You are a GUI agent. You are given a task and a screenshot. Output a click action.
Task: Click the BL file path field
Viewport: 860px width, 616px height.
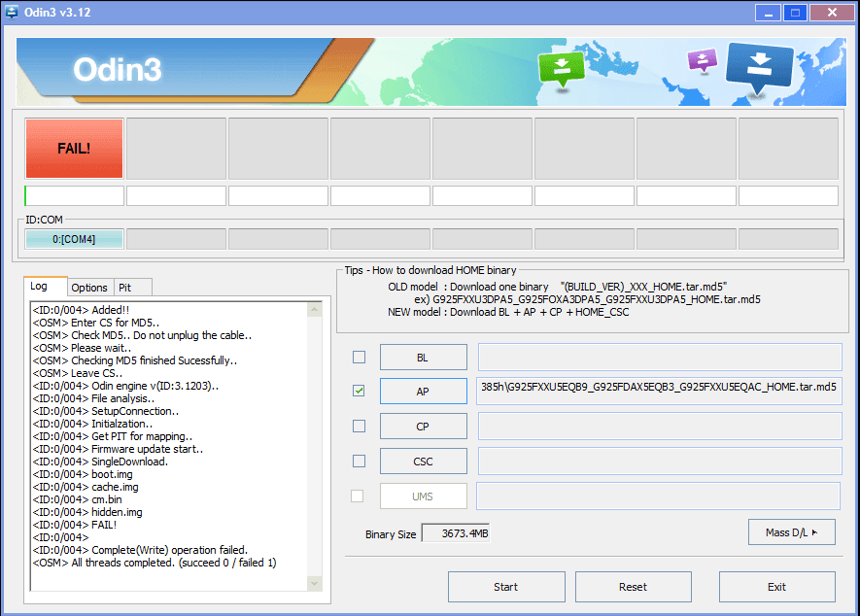click(x=660, y=358)
